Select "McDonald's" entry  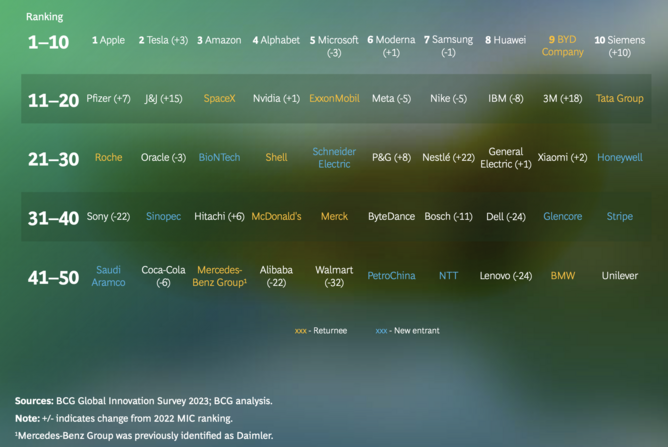coord(276,216)
